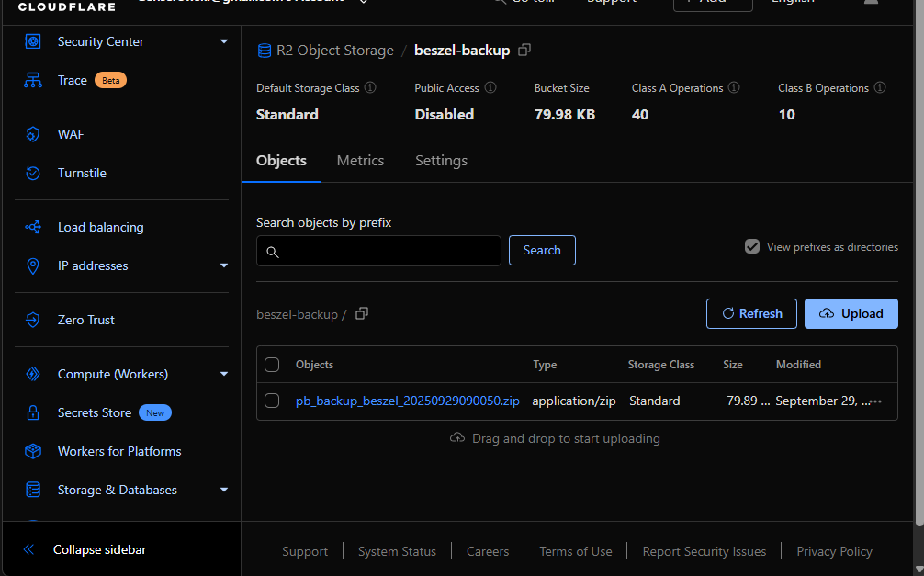The image size is (924, 576).
Task: Switch to the Metrics tab
Action: 360,161
